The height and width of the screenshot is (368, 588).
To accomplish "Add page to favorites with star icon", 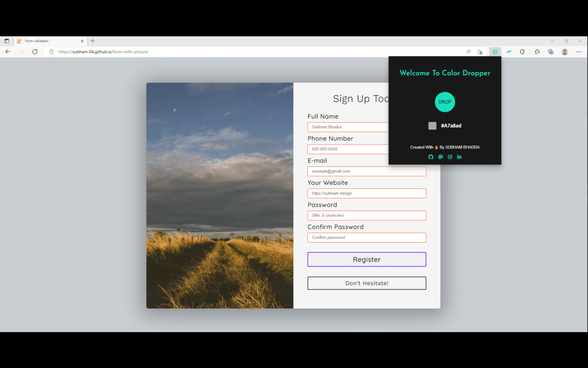I will point(480,52).
